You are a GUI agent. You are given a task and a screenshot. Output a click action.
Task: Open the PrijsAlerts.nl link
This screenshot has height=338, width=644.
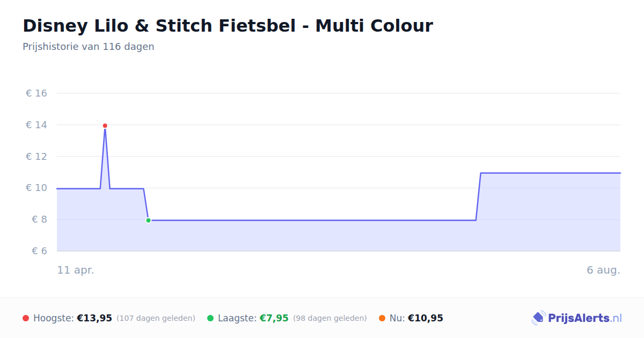pyautogui.click(x=577, y=318)
